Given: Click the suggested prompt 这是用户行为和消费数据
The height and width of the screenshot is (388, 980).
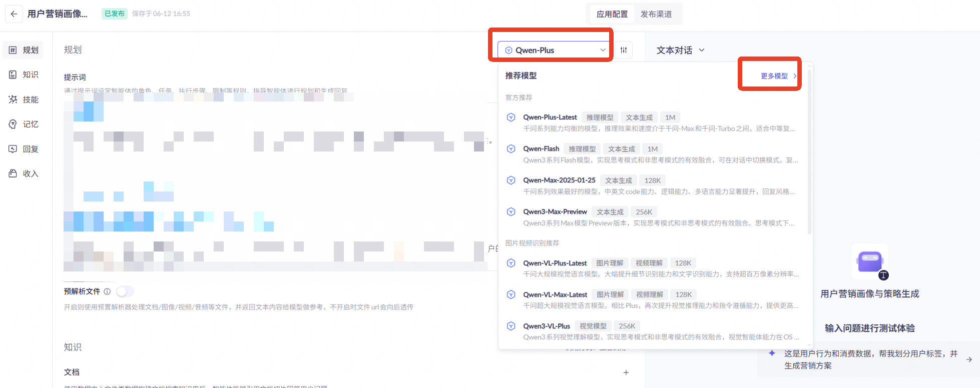Looking at the screenshot, I should (x=870, y=359).
